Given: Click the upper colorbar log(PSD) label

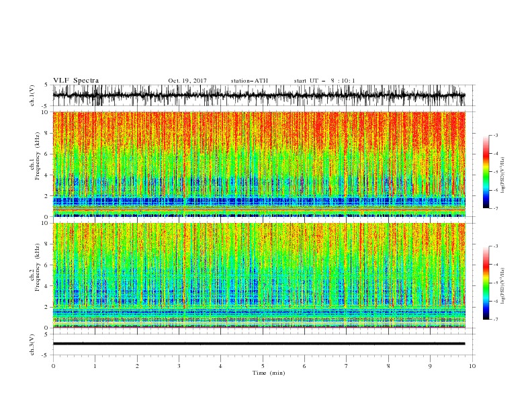Looking at the screenshot, I should click(x=502, y=175).
